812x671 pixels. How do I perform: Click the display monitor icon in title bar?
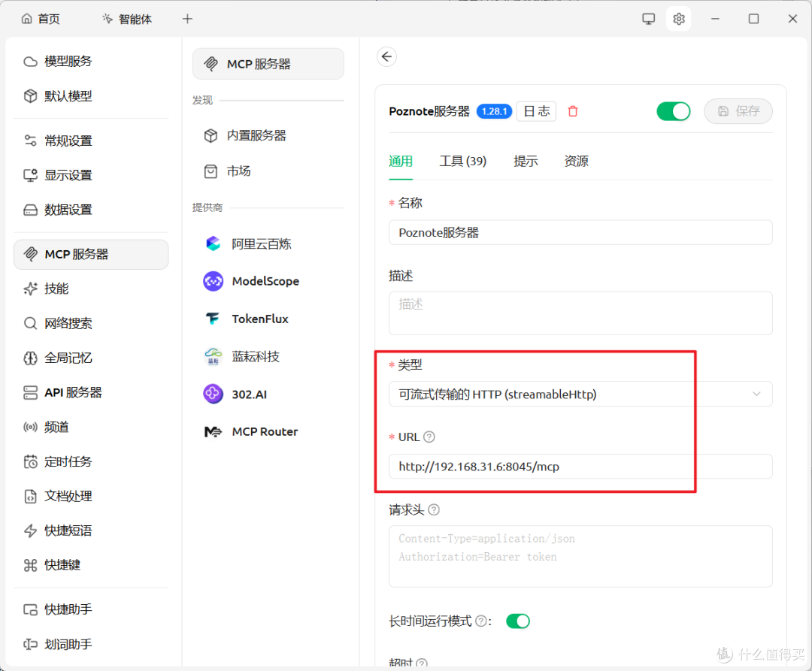[648, 19]
